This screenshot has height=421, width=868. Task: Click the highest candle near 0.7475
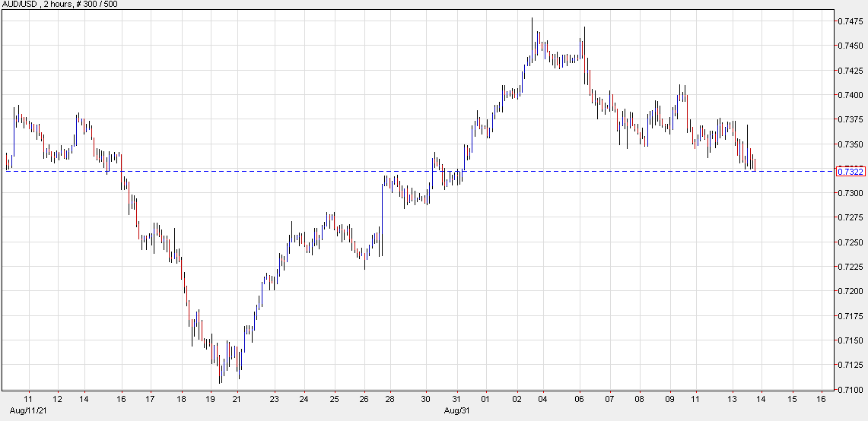[532, 38]
